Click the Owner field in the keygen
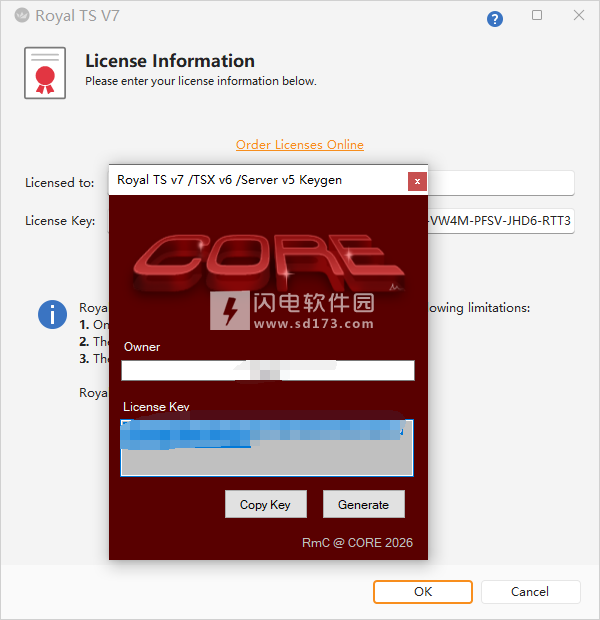600x620 pixels. (x=267, y=371)
